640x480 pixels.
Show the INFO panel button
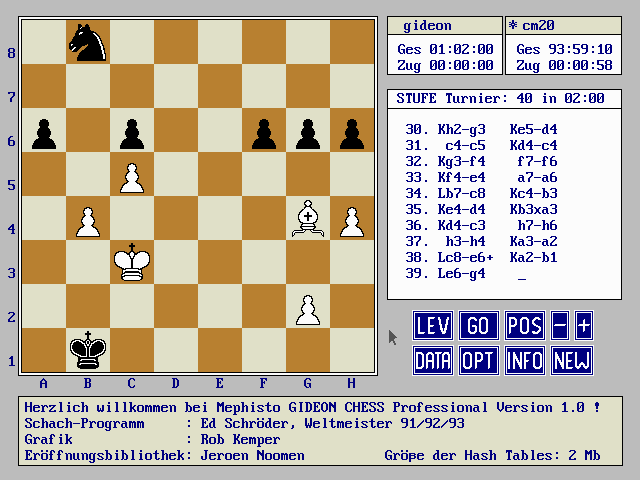pyautogui.click(x=524, y=360)
